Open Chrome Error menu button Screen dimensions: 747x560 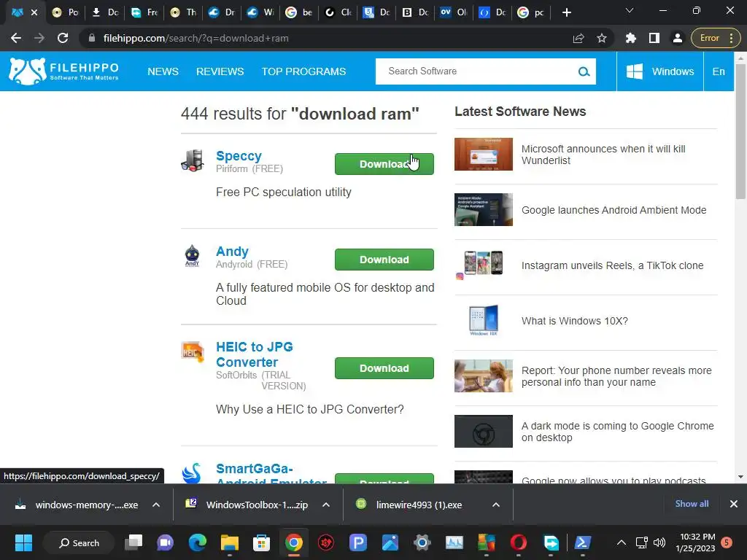tap(716, 38)
